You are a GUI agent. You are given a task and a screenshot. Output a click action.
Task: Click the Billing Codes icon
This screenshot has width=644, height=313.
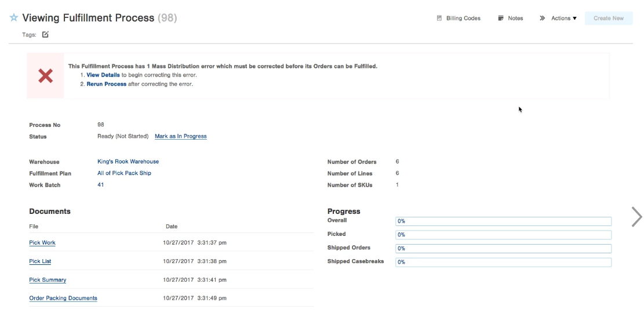click(x=439, y=19)
